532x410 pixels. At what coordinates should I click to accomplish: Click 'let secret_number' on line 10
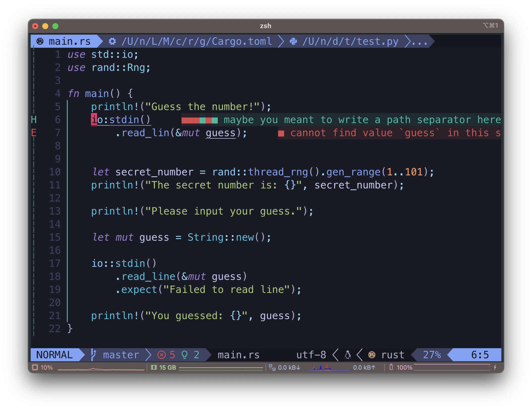coord(143,172)
